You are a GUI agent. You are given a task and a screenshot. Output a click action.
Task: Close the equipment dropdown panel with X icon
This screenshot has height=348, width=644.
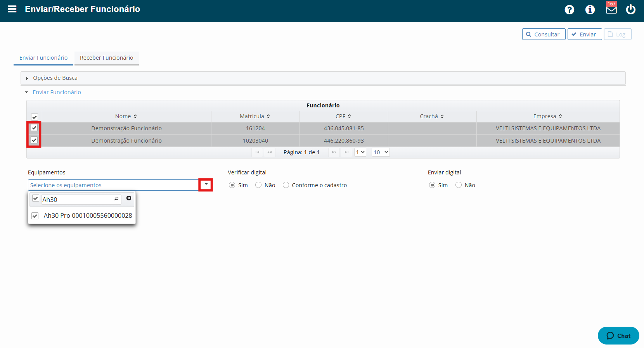129,198
